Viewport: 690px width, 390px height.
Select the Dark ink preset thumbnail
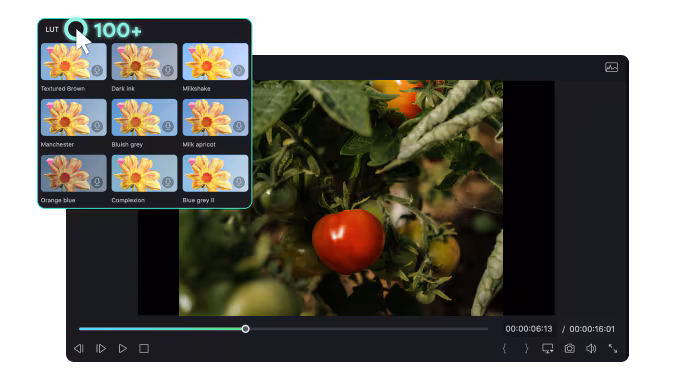144,61
